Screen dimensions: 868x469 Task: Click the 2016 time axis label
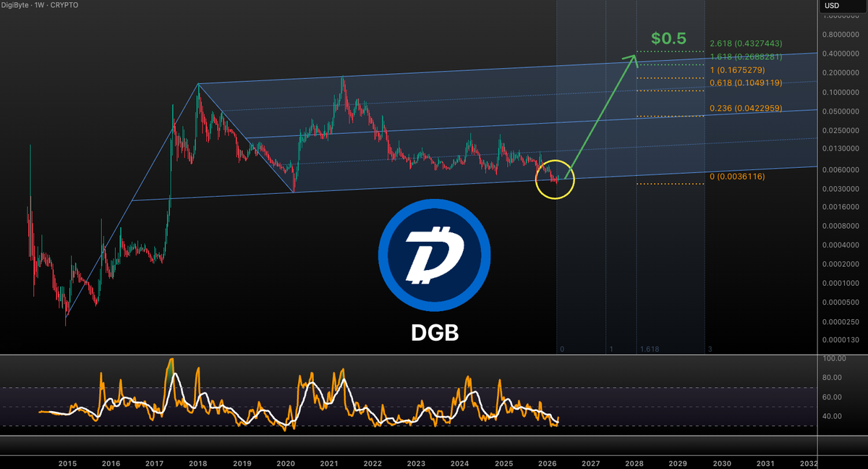pyautogui.click(x=111, y=462)
